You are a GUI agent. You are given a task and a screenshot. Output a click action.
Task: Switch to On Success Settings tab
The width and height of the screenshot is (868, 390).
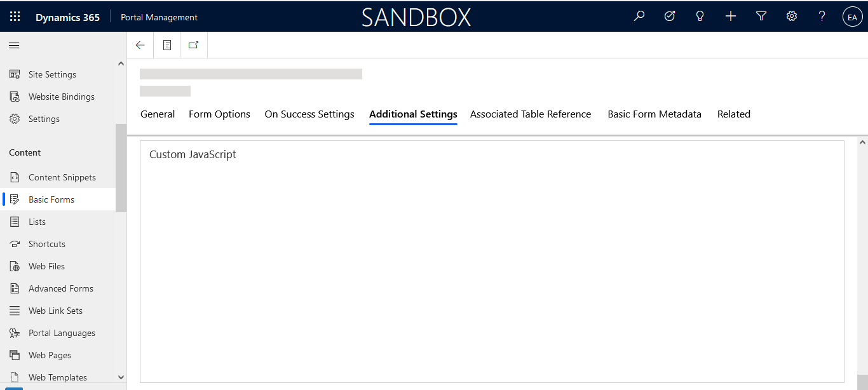coord(309,114)
